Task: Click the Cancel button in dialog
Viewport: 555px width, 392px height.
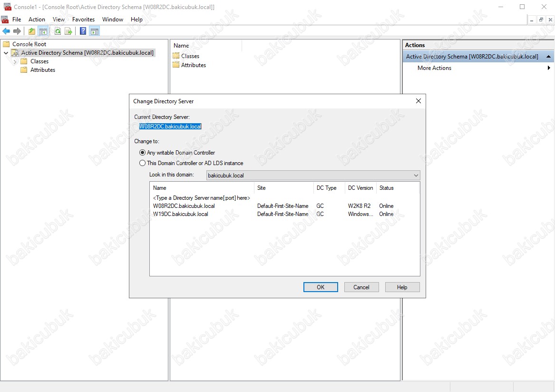Action: click(361, 287)
